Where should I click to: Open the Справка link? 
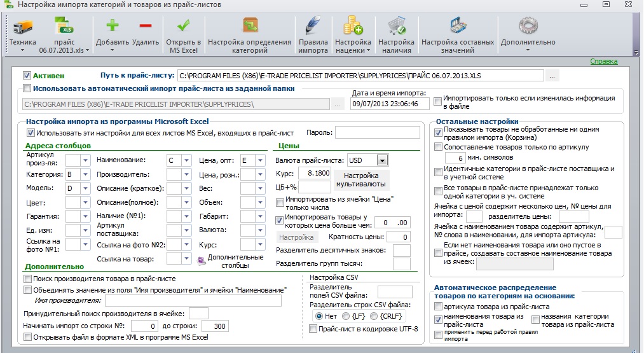pyautogui.click(x=604, y=61)
